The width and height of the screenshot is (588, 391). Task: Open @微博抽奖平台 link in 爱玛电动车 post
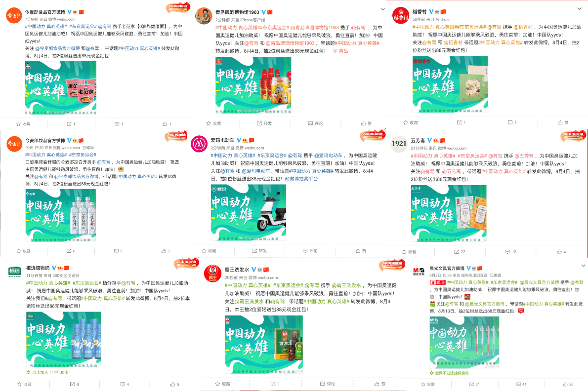point(301,179)
